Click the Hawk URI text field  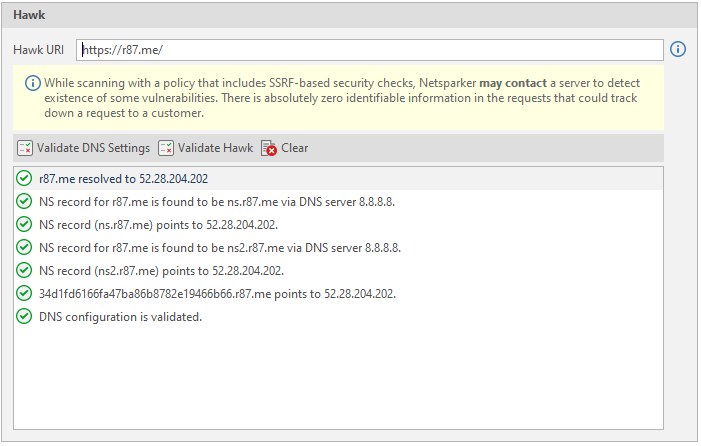[369, 49]
